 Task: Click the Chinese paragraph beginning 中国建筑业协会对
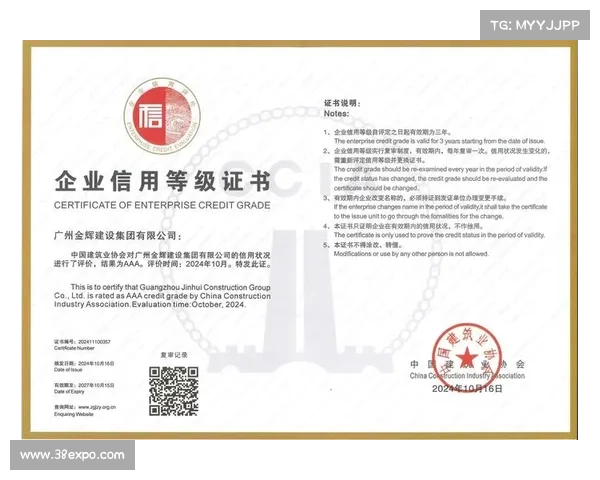[x=162, y=260]
